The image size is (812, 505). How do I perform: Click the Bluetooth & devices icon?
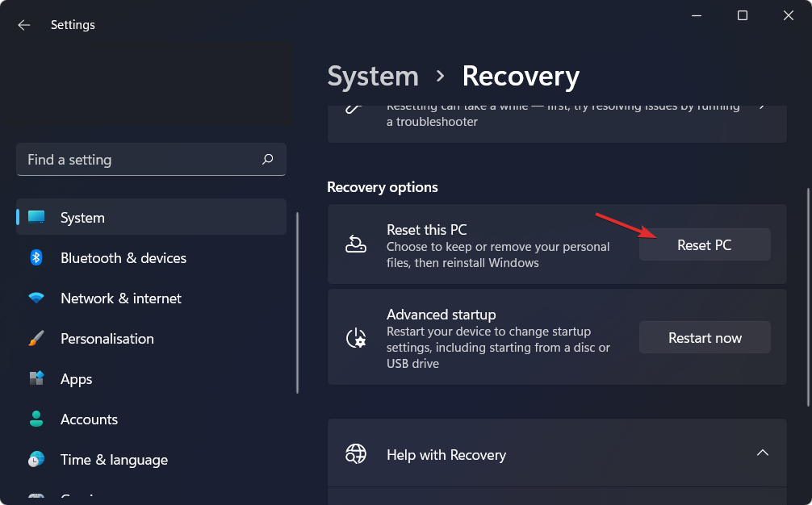tap(36, 257)
